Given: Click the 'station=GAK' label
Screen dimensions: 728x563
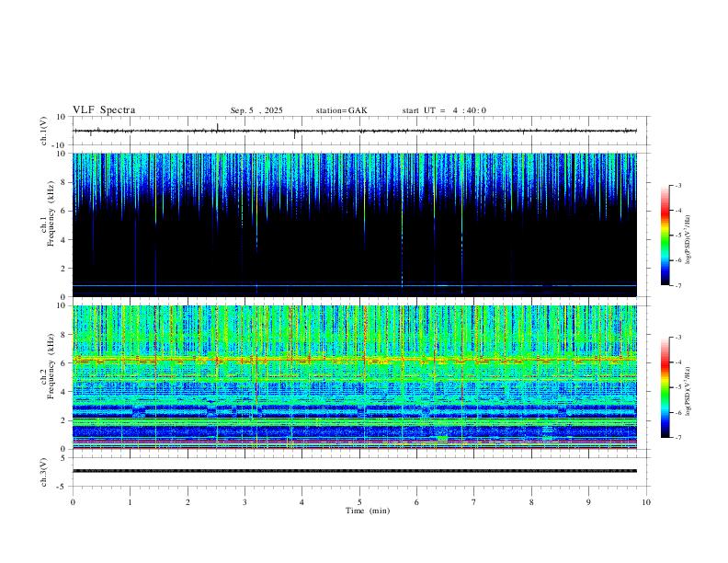Looking at the screenshot, I should (341, 110).
